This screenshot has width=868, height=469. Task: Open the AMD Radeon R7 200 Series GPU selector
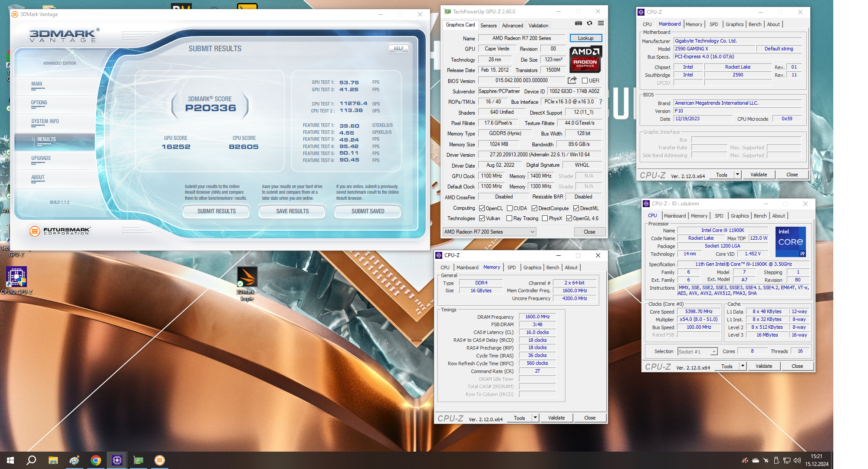click(x=489, y=232)
